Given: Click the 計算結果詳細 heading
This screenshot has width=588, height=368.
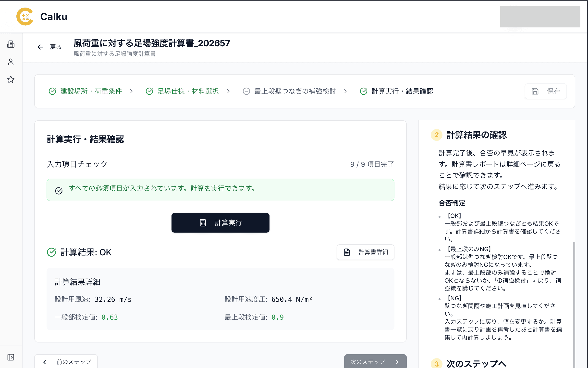Looking at the screenshot, I should tap(77, 282).
